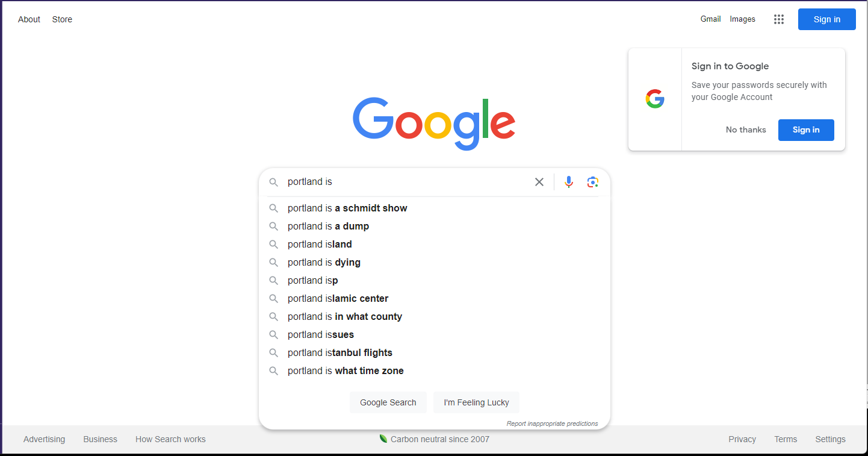This screenshot has width=868, height=456.
Task: Click the I'm Feeling Lucky button
Action: click(x=476, y=402)
